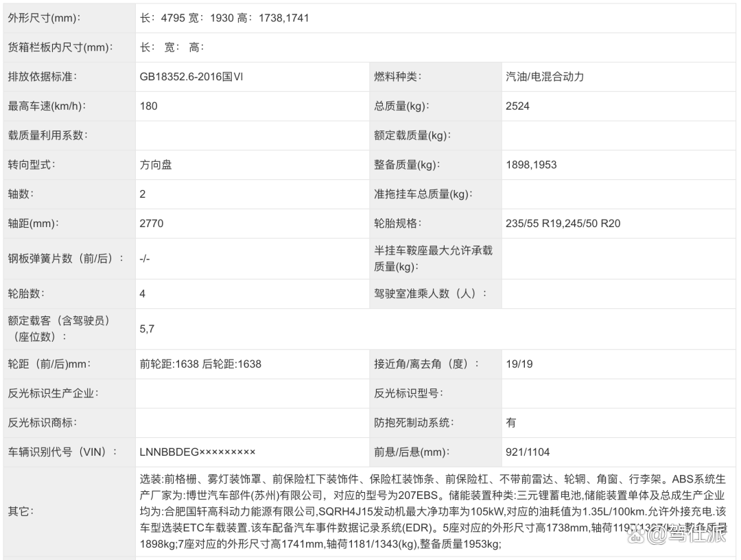Select the overhang value 921/1104
This screenshot has height=560, width=741.
(528, 452)
